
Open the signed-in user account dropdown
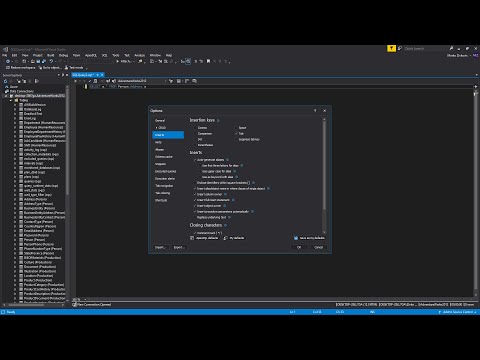[x=459, y=55]
